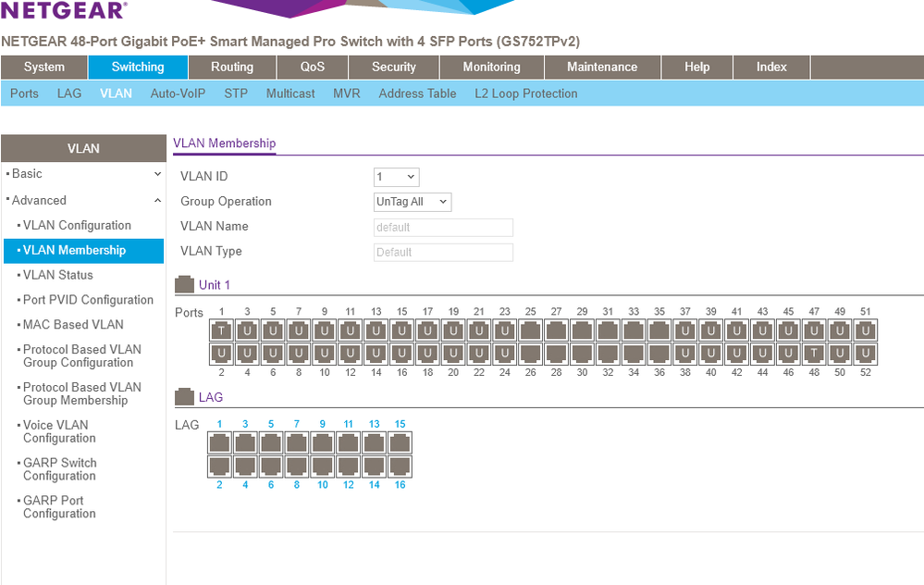
Task: Open the VLAN Status page
Action: click(x=58, y=275)
